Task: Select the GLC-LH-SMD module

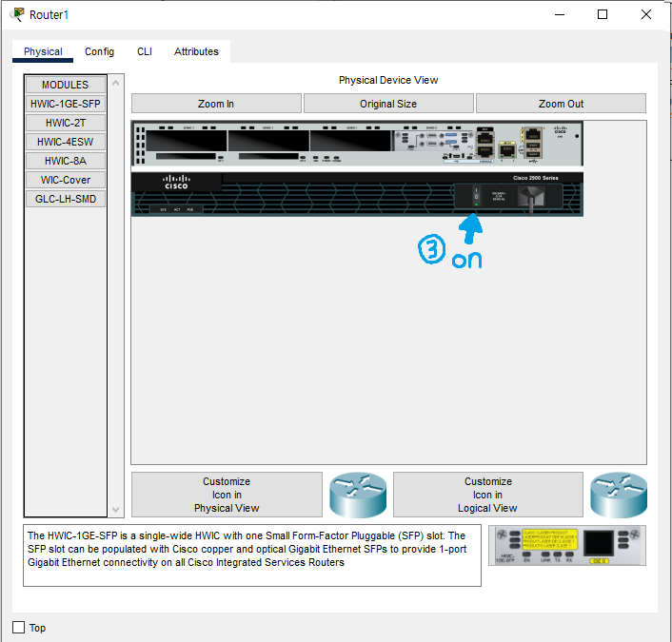Action: coord(65,199)
